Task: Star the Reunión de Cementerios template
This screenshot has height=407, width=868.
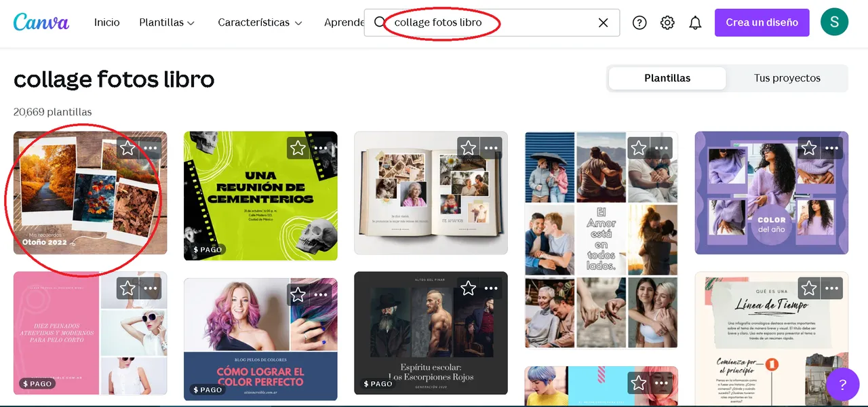Action: 298,148
